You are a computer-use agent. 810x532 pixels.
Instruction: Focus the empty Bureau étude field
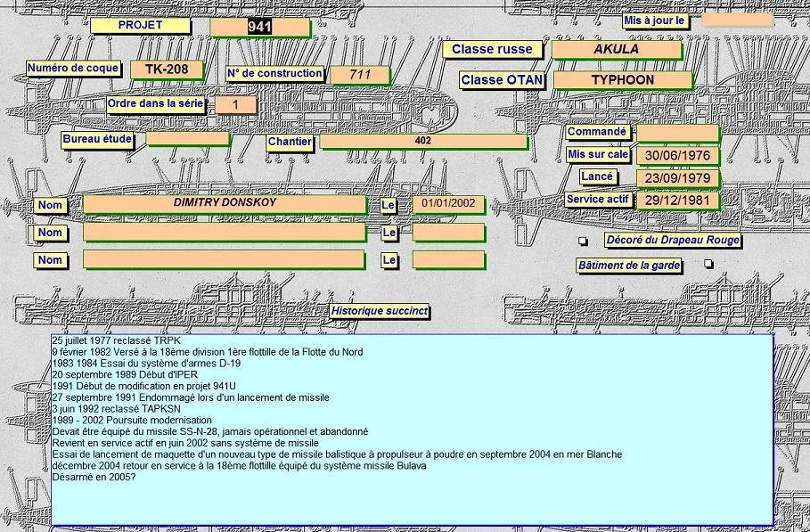pos(187,138)
